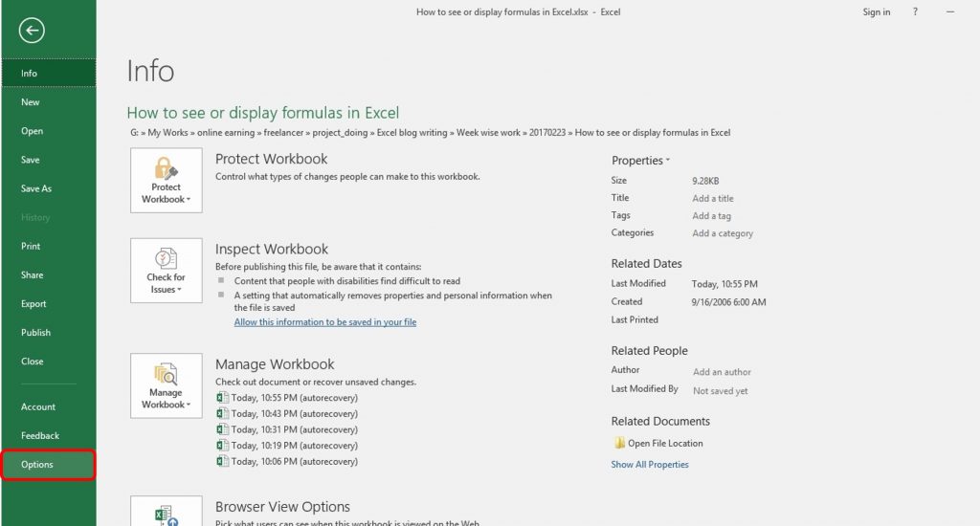
Task: Click 'Today, 10:55 PM (autorecovery)' text
Action: (x=295, y=397)
